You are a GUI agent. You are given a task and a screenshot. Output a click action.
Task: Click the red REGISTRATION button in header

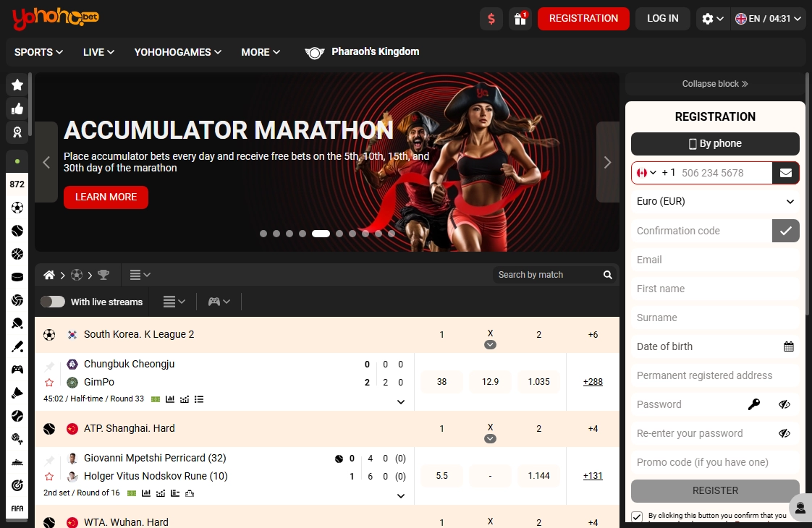[x=583, y=19]
